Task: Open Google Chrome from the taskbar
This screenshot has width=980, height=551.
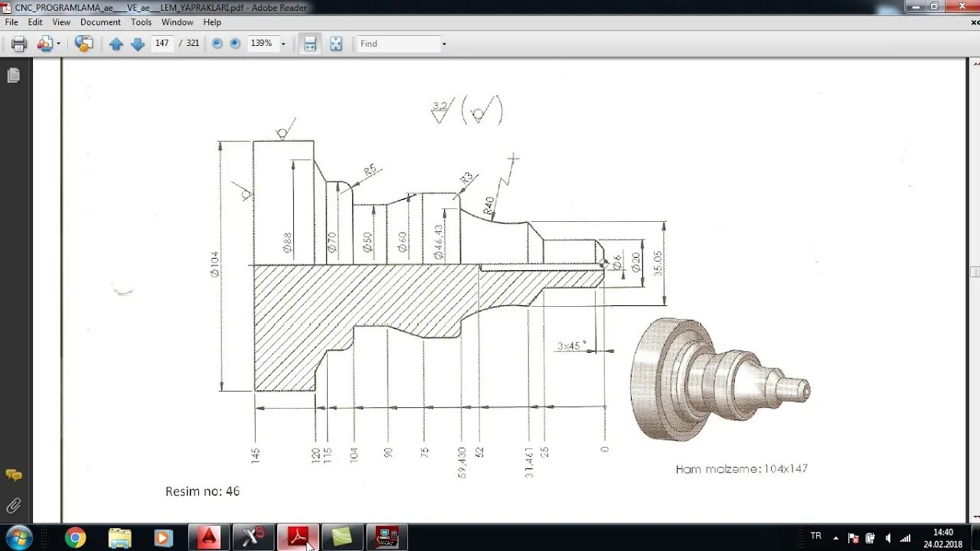Action: click(x=75, y=538)
